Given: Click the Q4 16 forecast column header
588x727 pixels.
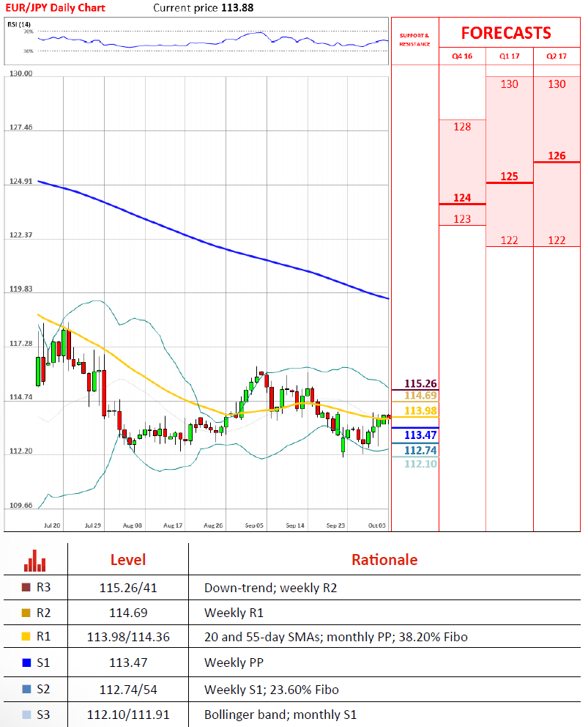Looking at the screenshot, I should click(462, 56).
